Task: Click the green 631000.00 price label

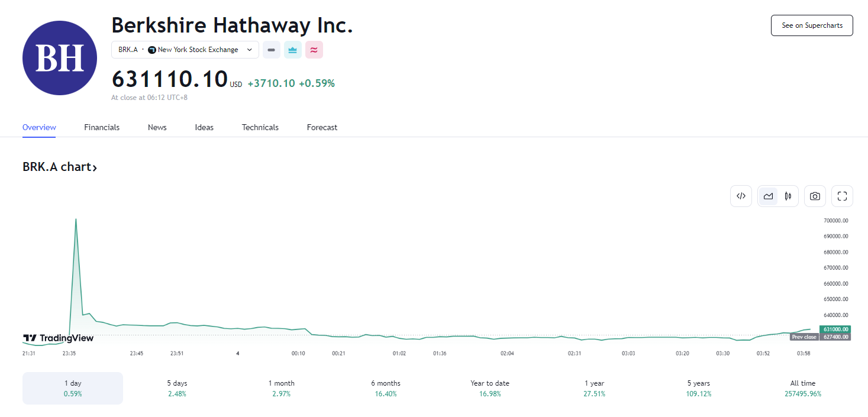Action: [x=835, y=329]
